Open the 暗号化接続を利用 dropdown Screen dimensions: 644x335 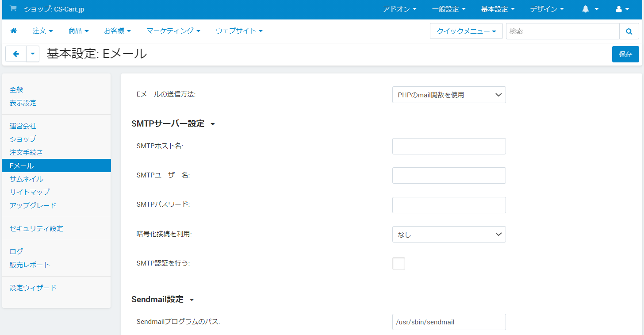(x=449, y=235)
